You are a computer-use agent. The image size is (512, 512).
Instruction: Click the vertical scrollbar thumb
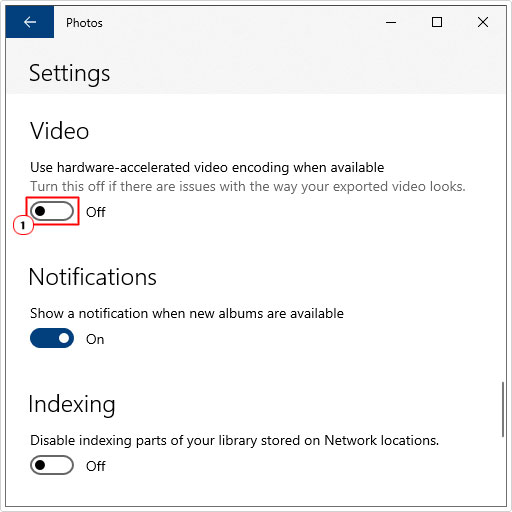click(503, 410)
